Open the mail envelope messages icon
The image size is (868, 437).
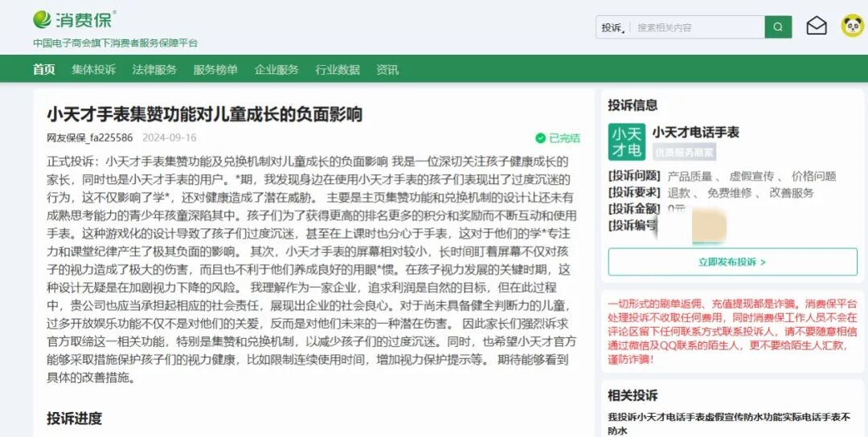[817, 27]
